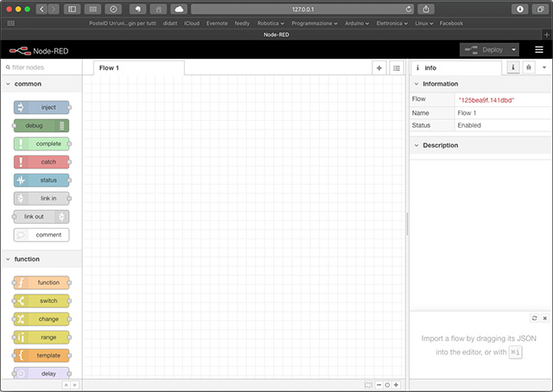Open the hamburger main menu
This screenshot has height=392, width=553.
[x=539, y=49]
